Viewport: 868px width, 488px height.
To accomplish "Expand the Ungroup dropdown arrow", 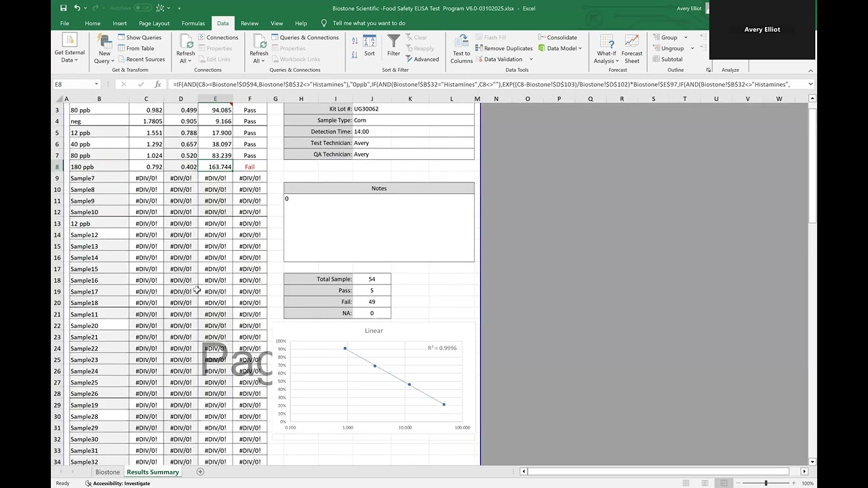I will [x=692, y=48].
